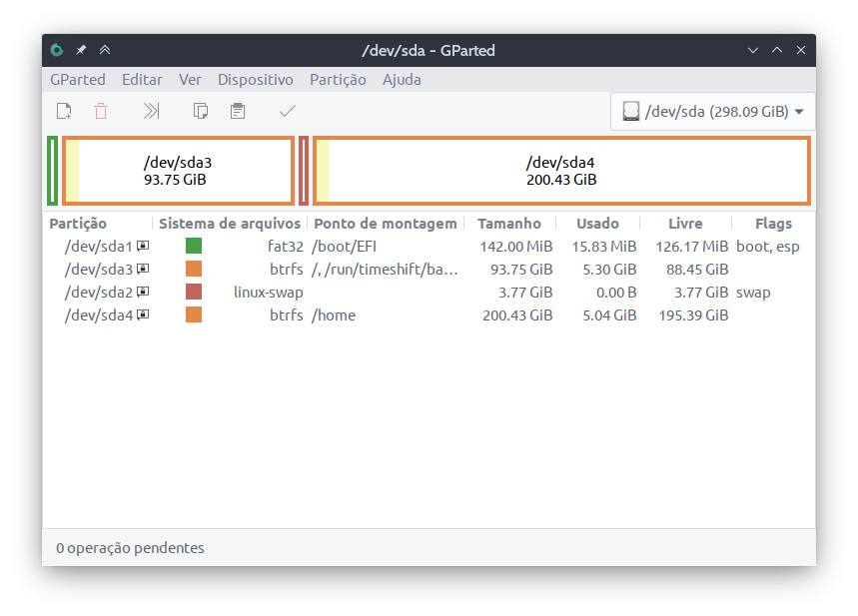Click red linux-swap color swatch for sda2
This screenshot has width=858, height=616.
coord(194,292)
